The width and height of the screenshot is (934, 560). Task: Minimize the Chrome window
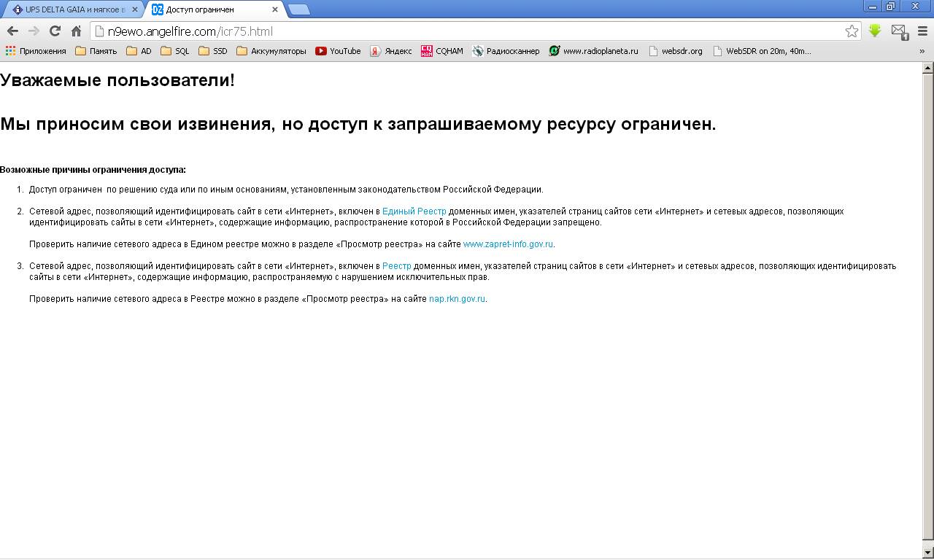pos(873,7)
